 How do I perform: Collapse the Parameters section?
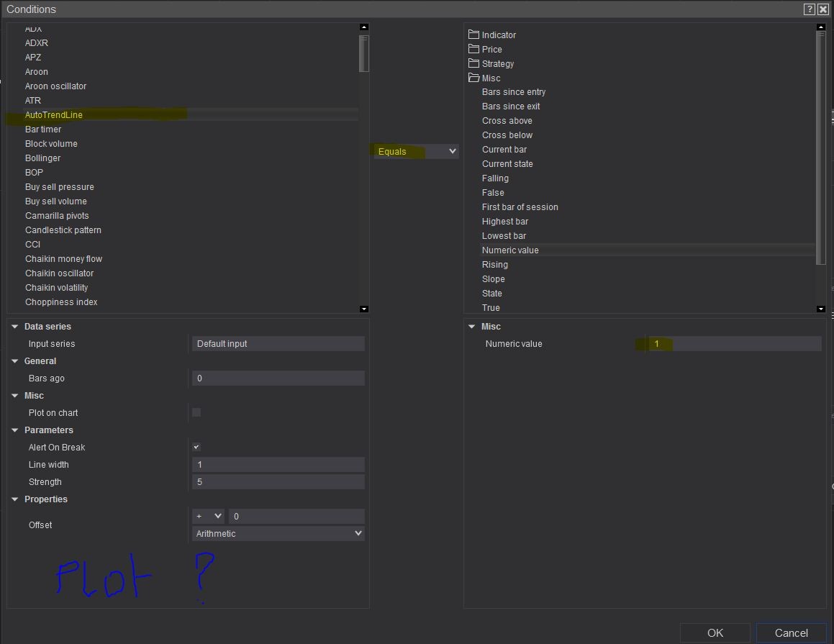pyautogui.click(x=15, y=430)
